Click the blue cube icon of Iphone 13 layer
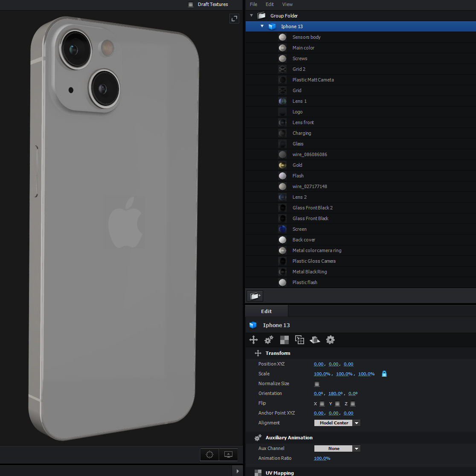476x476 pixels. coord(272,26)
